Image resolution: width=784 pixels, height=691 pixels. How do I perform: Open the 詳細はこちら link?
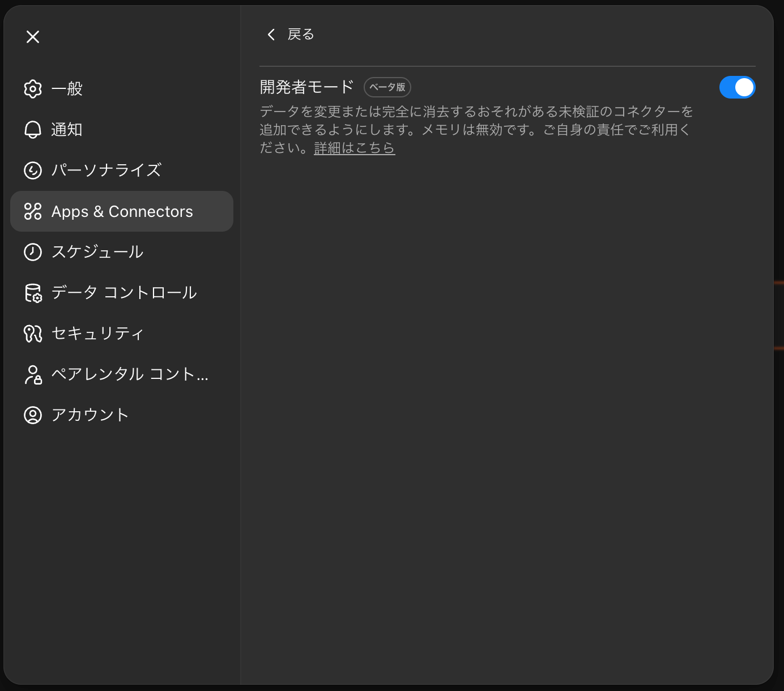point(354,148)
